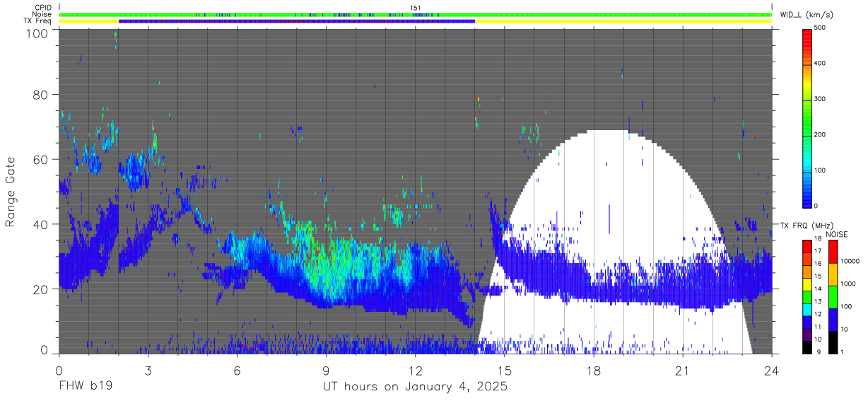This screenshot has width=868, height=401.
Task: Click the 40 tick on range gate axis
Action: [41, 224]
